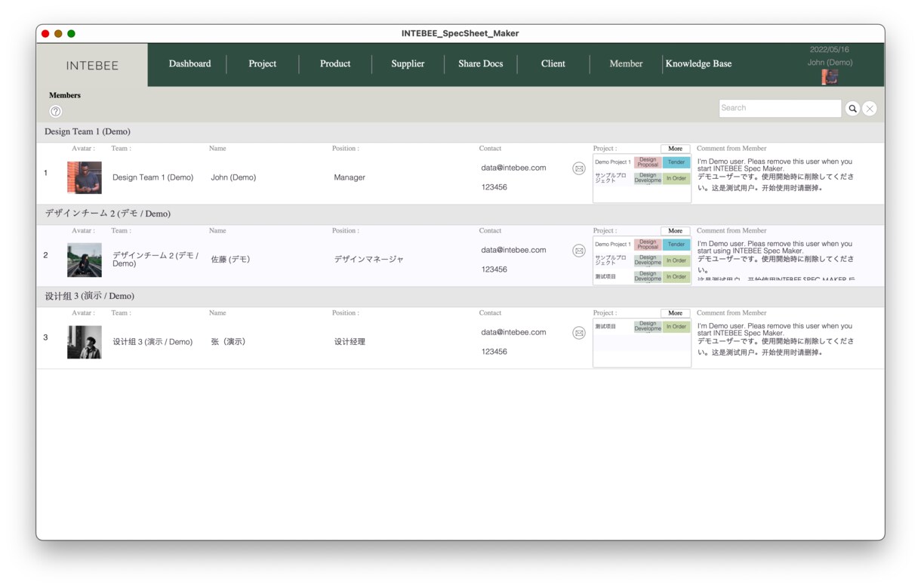The height and width of the screenshot is (588, 921).
Task: Click the name John (Demo) in row 1
Action: coord(233,177)
